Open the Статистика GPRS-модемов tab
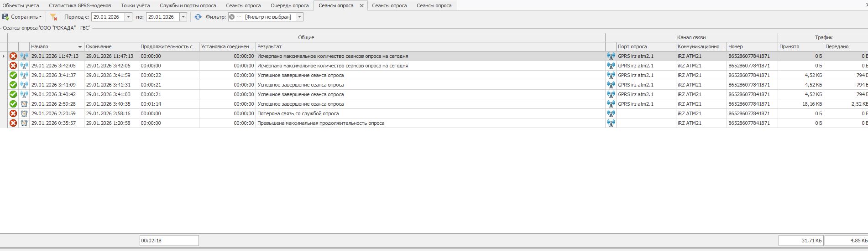This screenshot has height=251, width=868. [80, 5]
